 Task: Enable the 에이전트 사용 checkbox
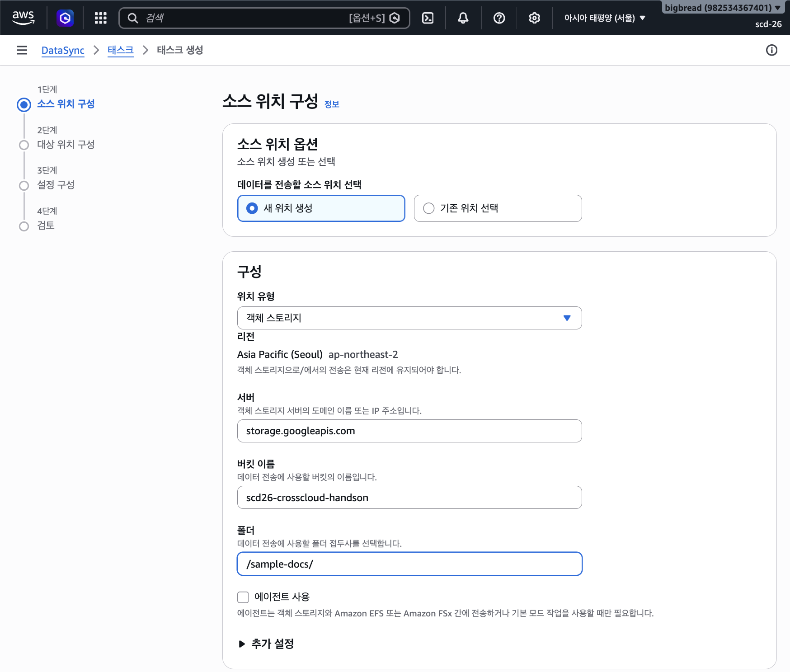click(x=243, y=597)
